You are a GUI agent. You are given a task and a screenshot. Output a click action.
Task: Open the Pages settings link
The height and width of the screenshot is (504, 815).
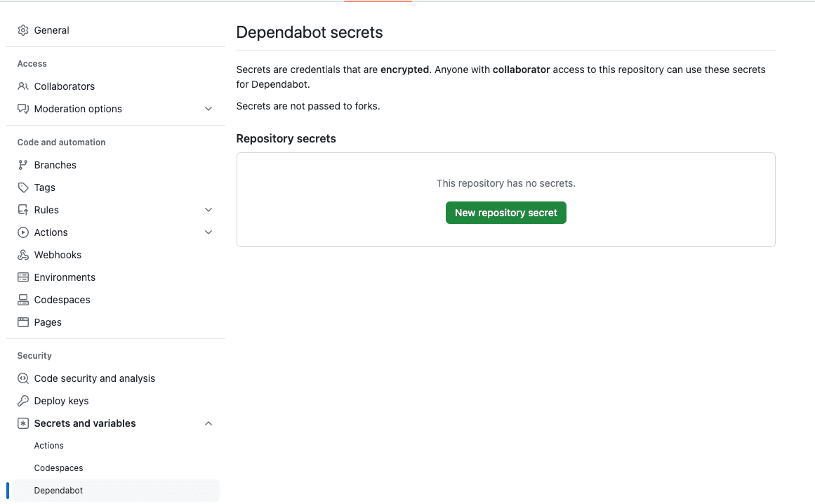tap(48, 322)
